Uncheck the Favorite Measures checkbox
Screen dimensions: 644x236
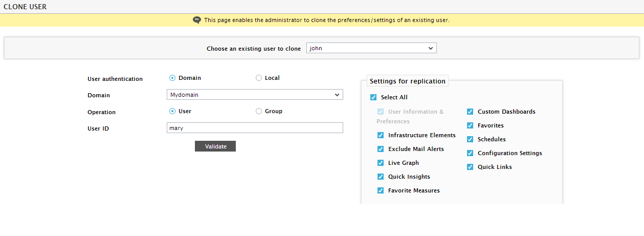tap(381, 190)
